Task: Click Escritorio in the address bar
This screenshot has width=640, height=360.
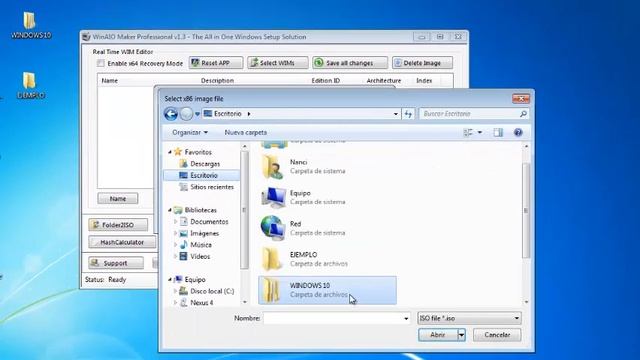Action: coord(228,113)
